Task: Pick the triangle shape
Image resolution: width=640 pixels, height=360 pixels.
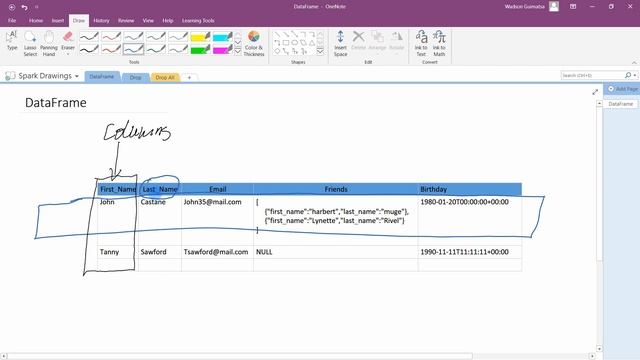Action: point(312,43)
